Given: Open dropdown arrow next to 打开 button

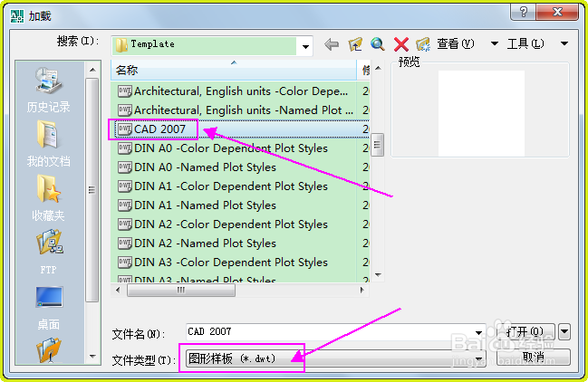Looking at the screenshot, I should tap(564, 332).
